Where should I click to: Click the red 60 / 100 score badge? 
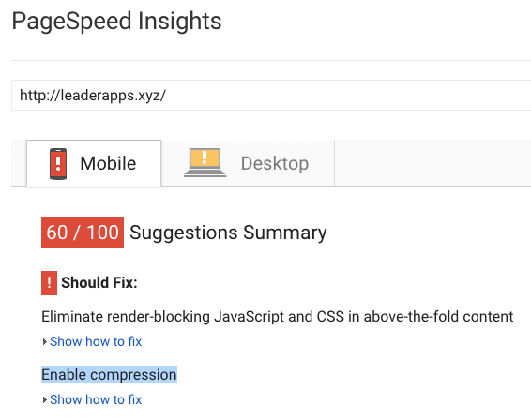pos(83,232)
